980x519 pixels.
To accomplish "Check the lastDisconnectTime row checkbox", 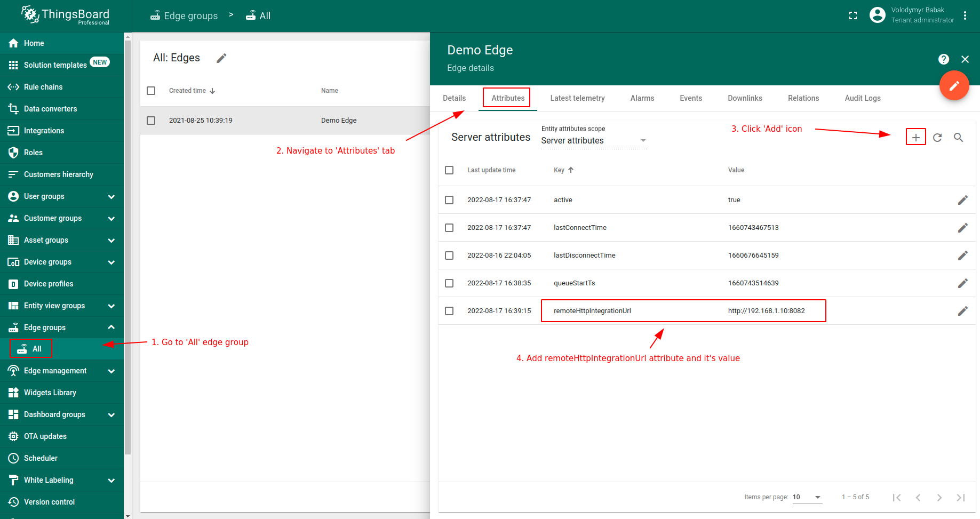I will (449, 255).
